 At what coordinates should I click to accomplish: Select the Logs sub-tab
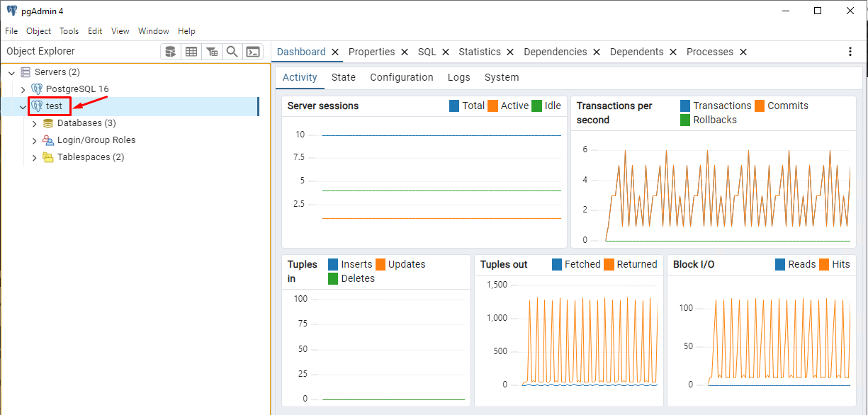(x=459, y=77)
